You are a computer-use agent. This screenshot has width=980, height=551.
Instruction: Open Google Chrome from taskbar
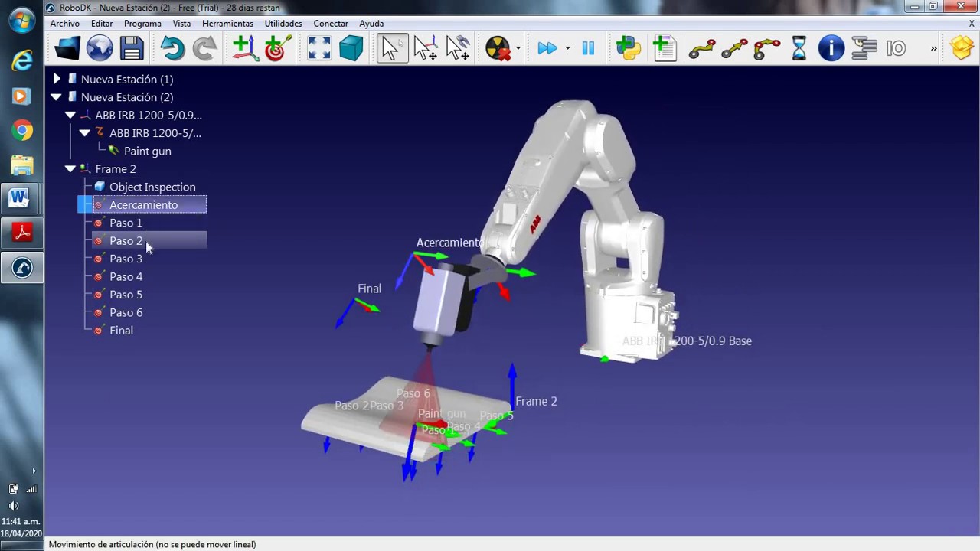21,131
